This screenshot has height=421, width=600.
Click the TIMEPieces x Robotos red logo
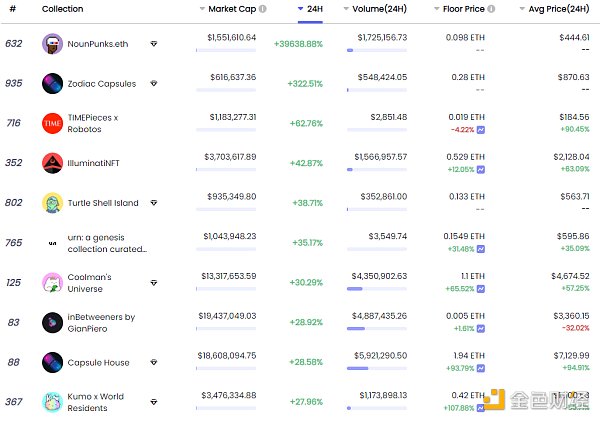coord(52,123)
